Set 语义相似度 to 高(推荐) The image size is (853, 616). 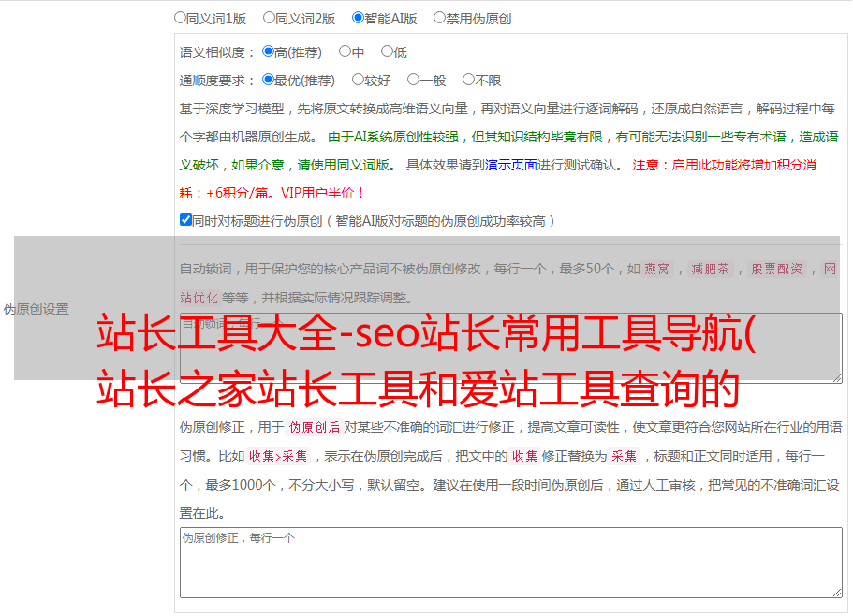268,51
